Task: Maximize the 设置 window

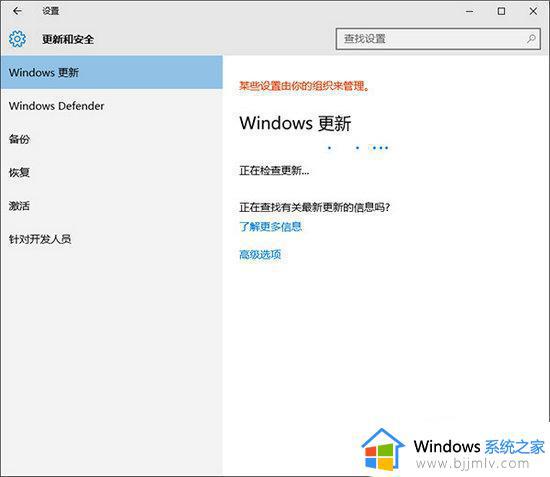Action: pos(501,11)
